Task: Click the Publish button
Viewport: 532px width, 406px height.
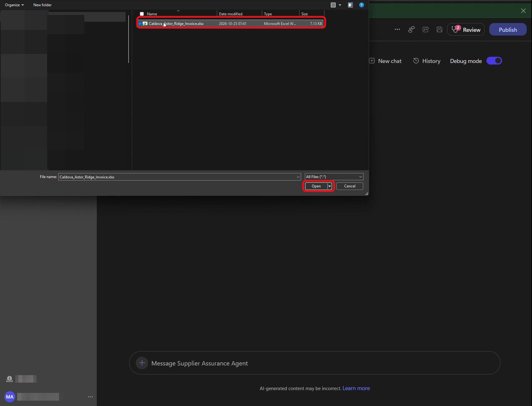Action: coord(508,30)
